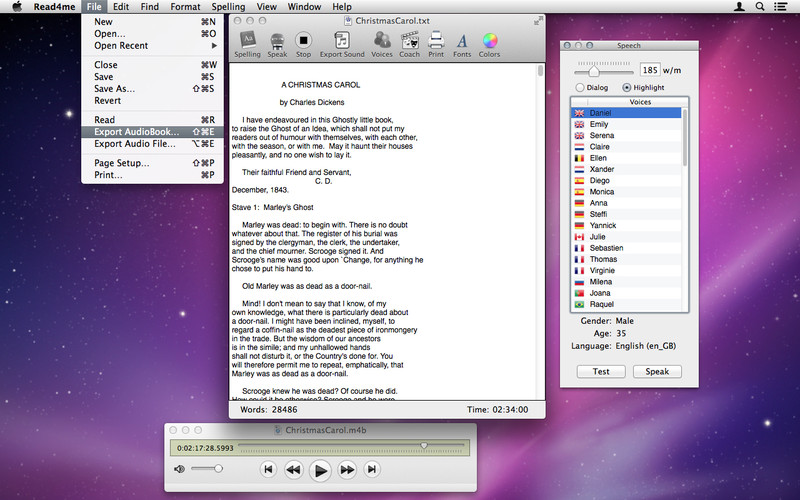The width and height of the screenshot is (800, 500).
Task: Click the full-screen arrows in ChristmasCarol.txt window
Action: (x=538, y=20)
